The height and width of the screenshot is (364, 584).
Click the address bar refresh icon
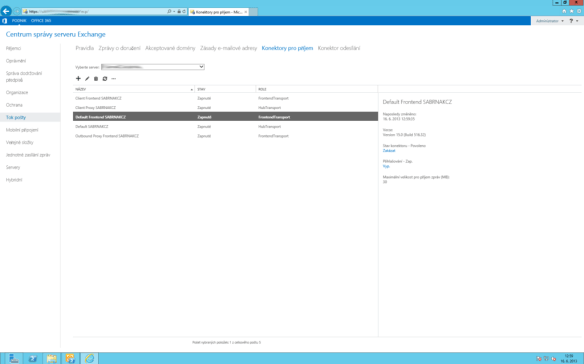pyautogui.click(x=184, y=12)
